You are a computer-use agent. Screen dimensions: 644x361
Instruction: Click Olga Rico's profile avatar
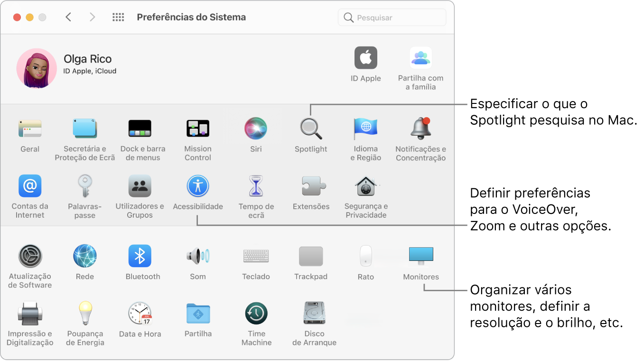point(37,68)
